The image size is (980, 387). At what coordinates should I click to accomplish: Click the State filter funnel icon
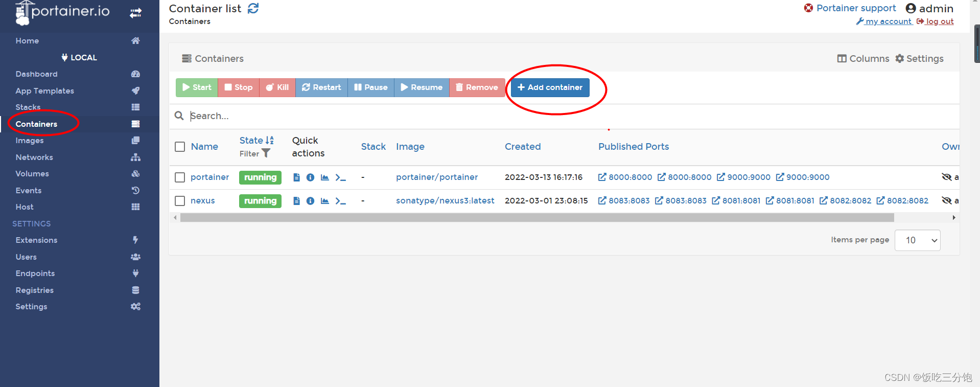(x=266, y=153)
